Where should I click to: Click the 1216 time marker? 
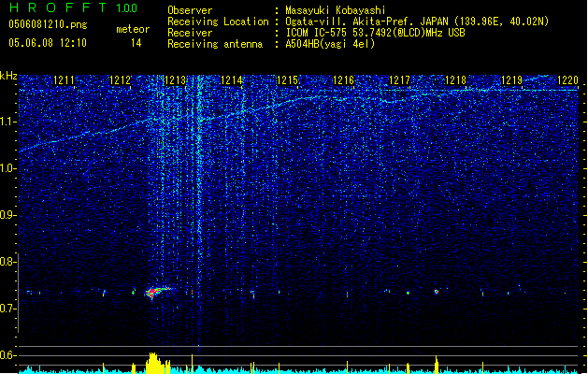(x=344, y=80)
